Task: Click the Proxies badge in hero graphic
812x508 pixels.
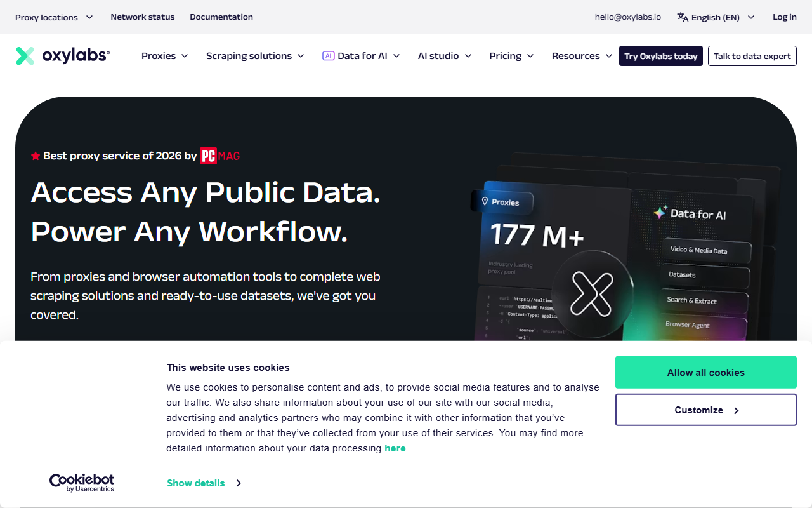Action: [502, 202]
